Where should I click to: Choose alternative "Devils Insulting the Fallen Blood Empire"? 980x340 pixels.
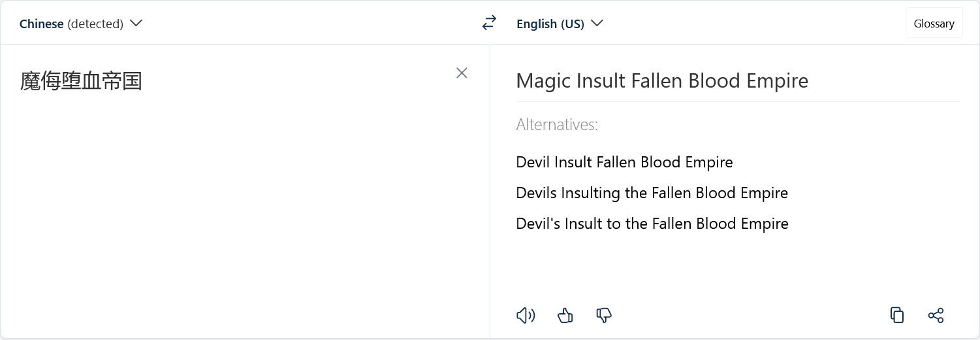click(652, 193)
